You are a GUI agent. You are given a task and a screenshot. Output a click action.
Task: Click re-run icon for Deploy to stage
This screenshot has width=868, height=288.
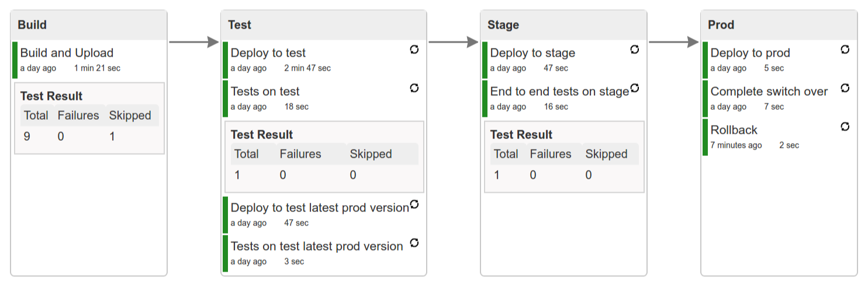point(635,50)
